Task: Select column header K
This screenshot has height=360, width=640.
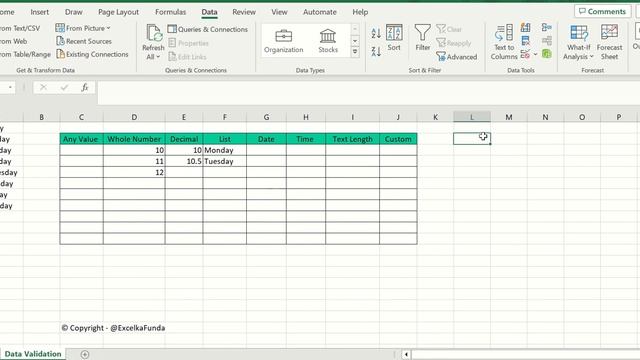Action: point(435,117)
